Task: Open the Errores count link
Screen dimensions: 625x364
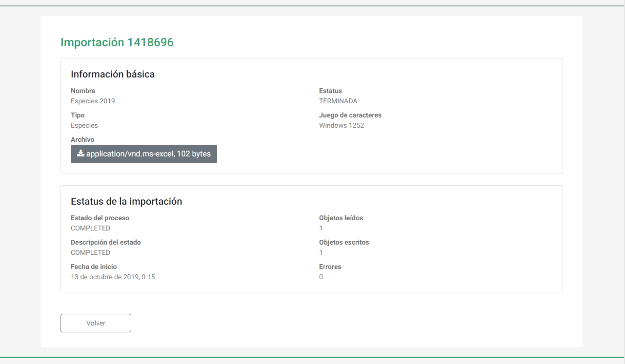Action: [x=321, y=277]
